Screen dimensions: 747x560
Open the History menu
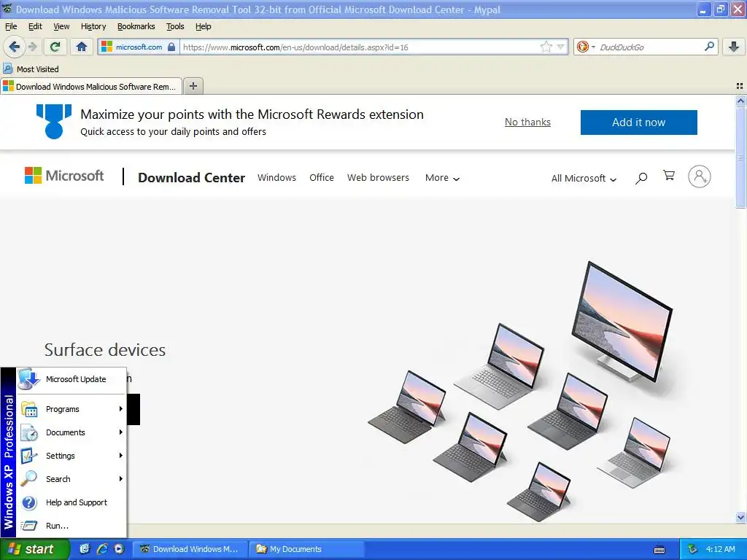click(x=93, y=26)
